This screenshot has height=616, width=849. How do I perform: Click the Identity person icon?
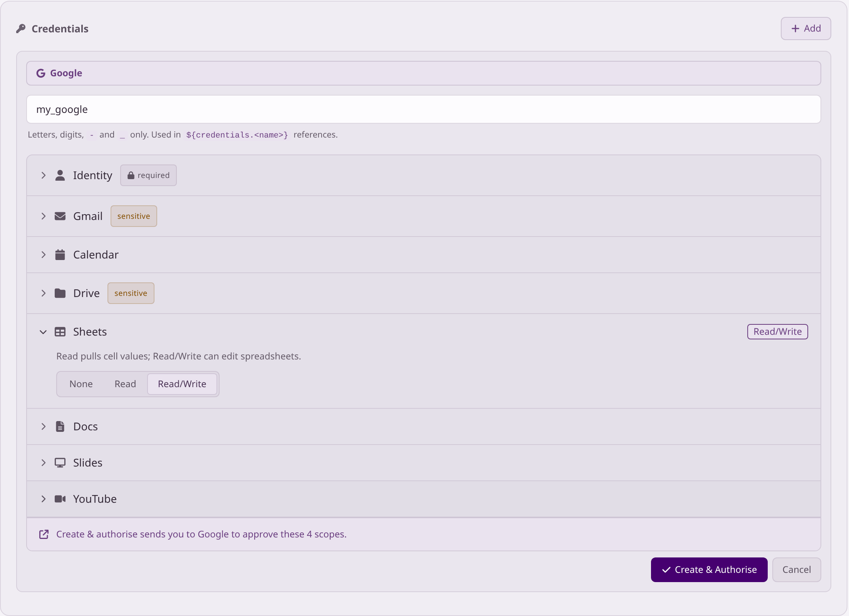coord(60,175)
